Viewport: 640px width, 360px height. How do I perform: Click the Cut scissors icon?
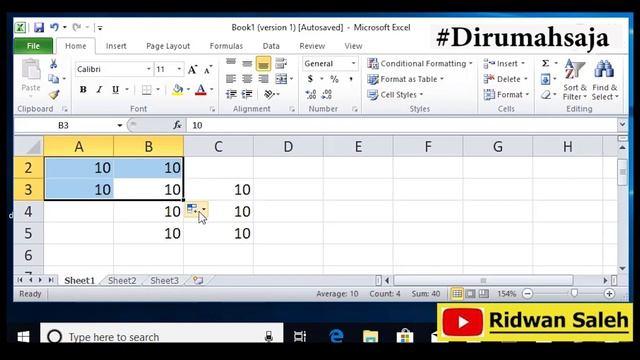click(x=53, y=64)
